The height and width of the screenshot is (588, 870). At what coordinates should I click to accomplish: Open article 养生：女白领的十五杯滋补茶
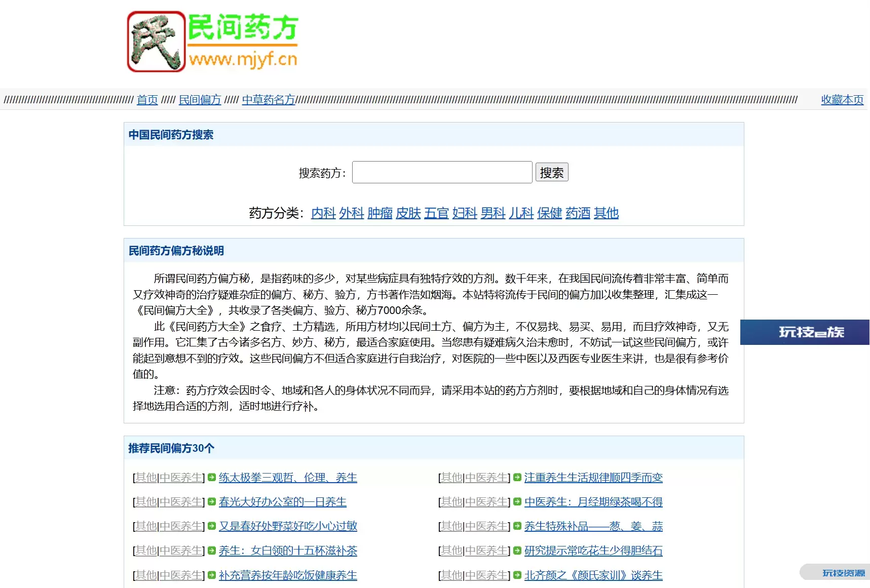288,551
